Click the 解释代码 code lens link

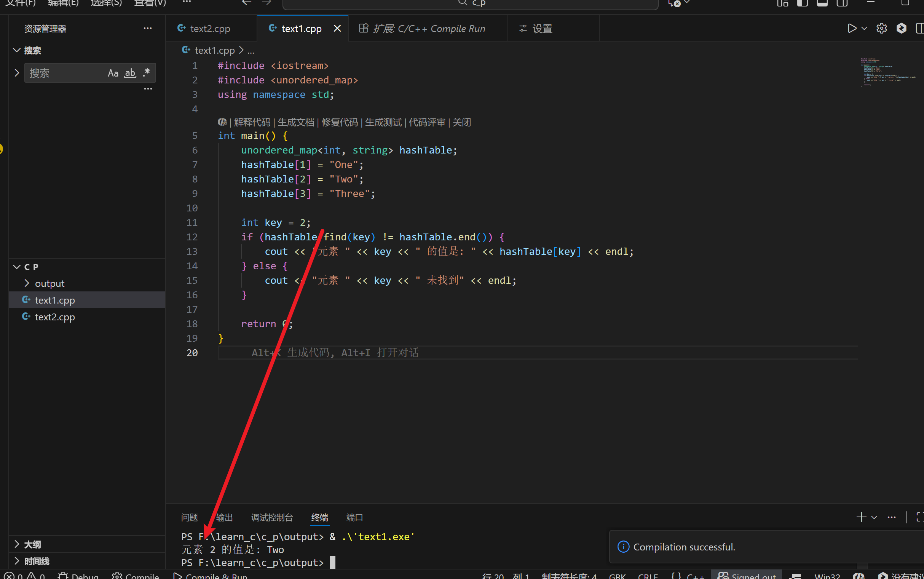[x=252, y=122]
